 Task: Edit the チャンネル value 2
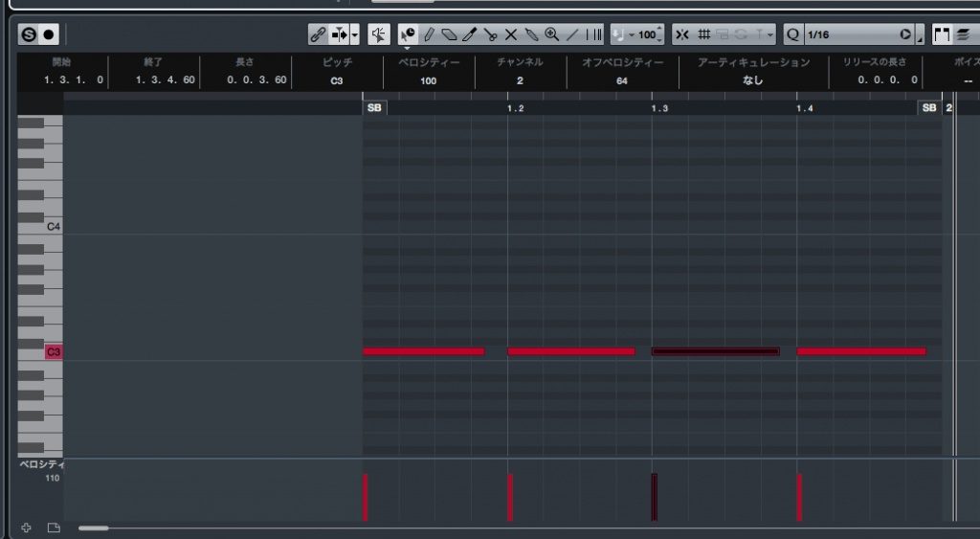[520, 80]
